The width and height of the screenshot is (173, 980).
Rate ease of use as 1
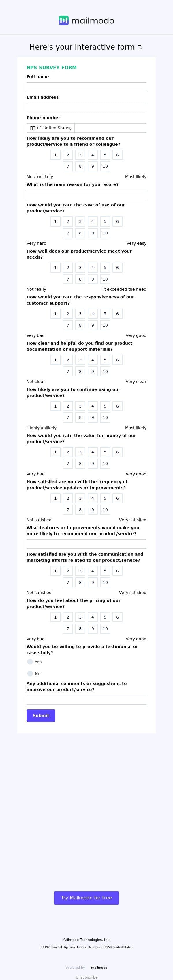click(56, 221)
